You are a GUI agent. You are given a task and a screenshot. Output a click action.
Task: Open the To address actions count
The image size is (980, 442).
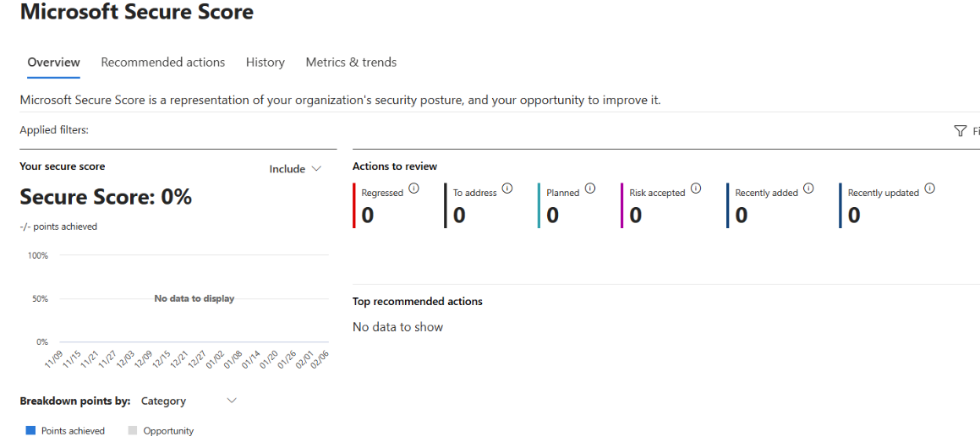point(459,216)
